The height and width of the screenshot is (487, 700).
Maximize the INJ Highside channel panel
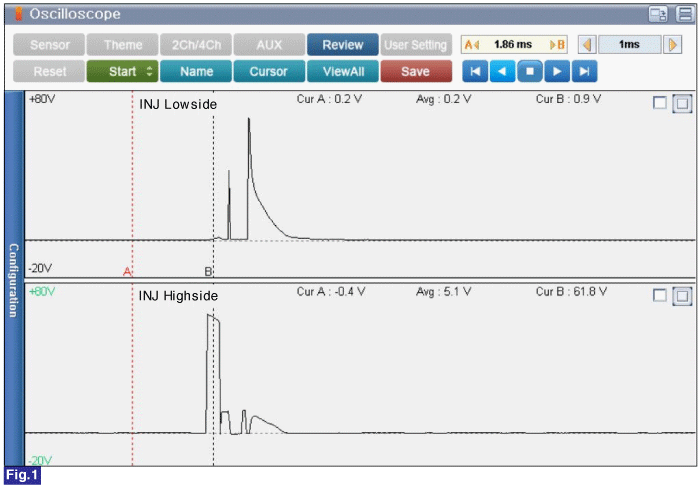coord(682,296)
